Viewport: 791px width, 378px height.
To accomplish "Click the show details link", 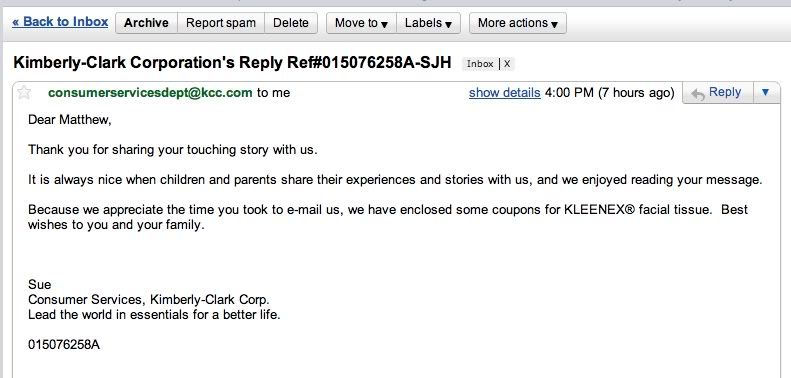I will point(504,93).
